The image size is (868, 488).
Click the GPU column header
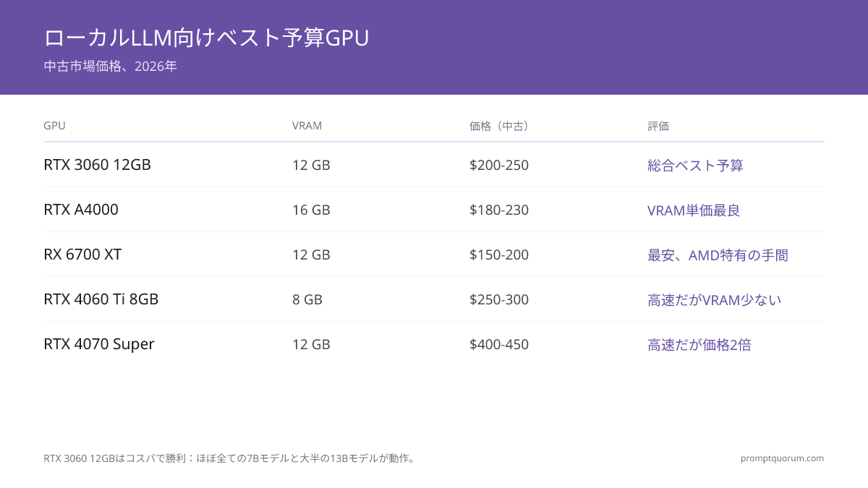tap(54, 126)
